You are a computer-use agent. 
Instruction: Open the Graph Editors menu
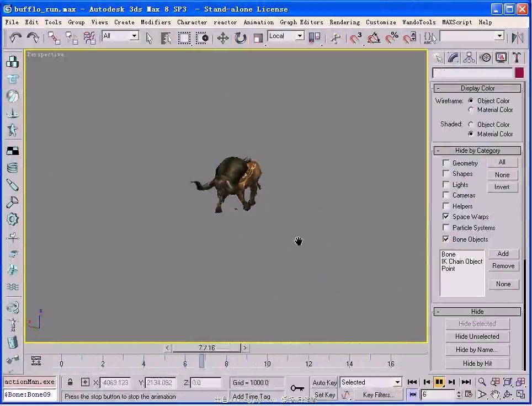(301, 22)
